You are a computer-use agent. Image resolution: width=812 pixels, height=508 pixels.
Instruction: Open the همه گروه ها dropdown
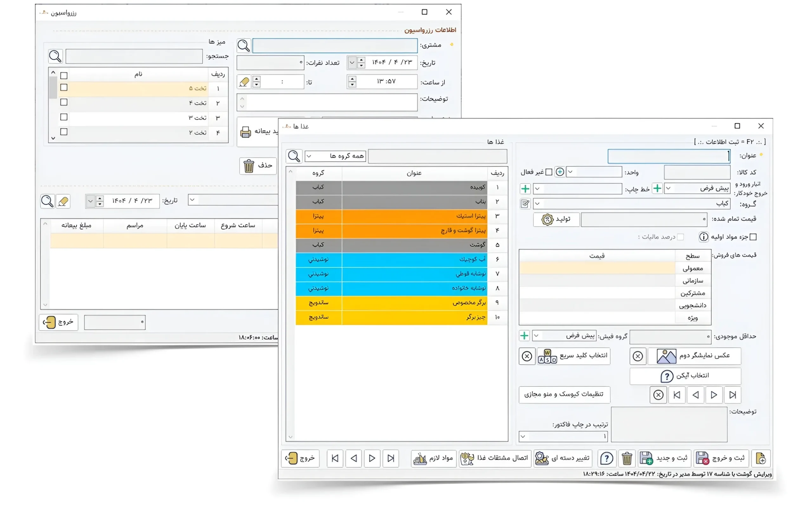[335, 156]
